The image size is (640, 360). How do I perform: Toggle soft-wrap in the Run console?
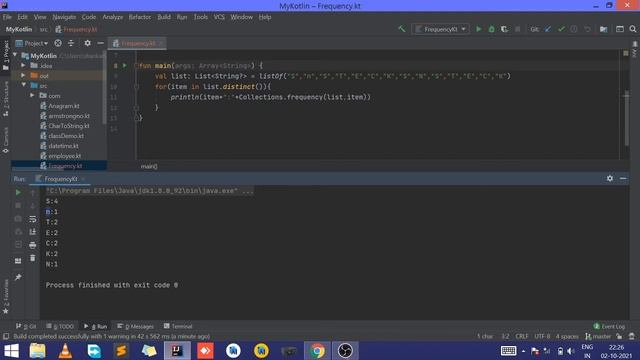(33, 219)
